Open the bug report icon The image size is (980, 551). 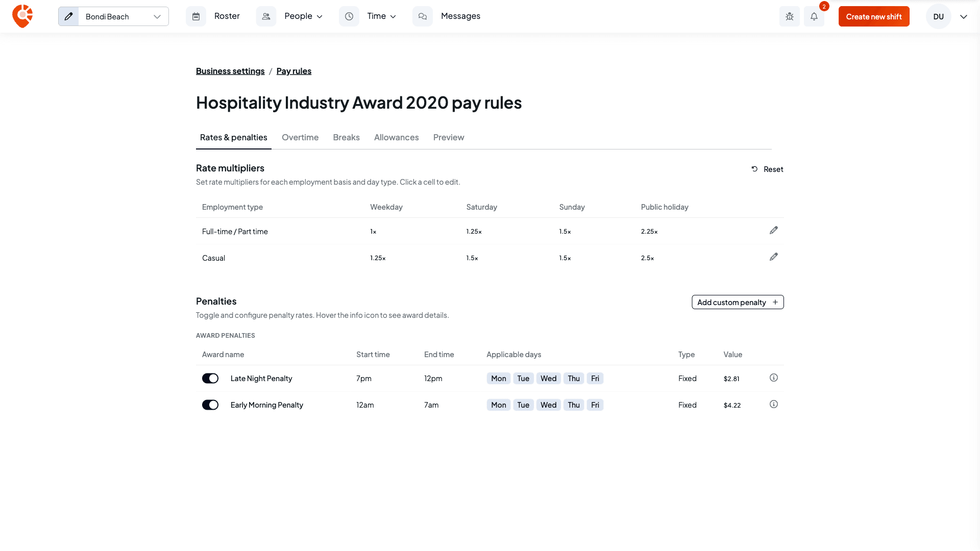pyautogui.click(x=790, y=16)
